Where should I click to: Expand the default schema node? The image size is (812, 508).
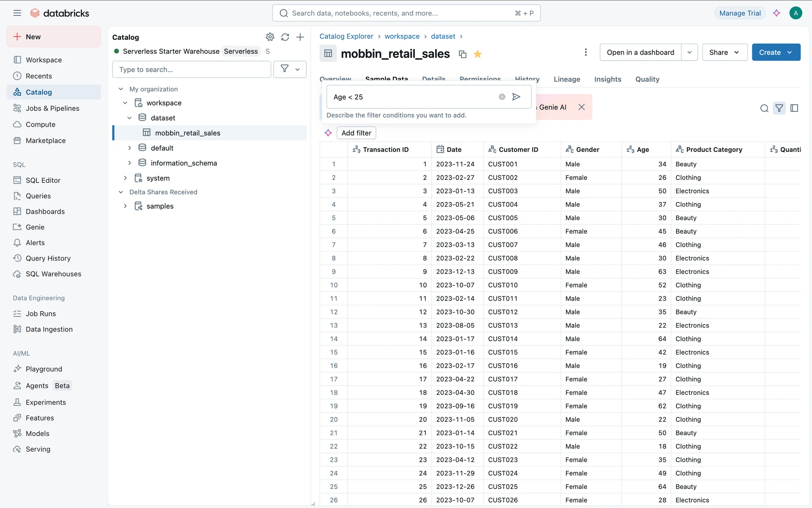130,148
